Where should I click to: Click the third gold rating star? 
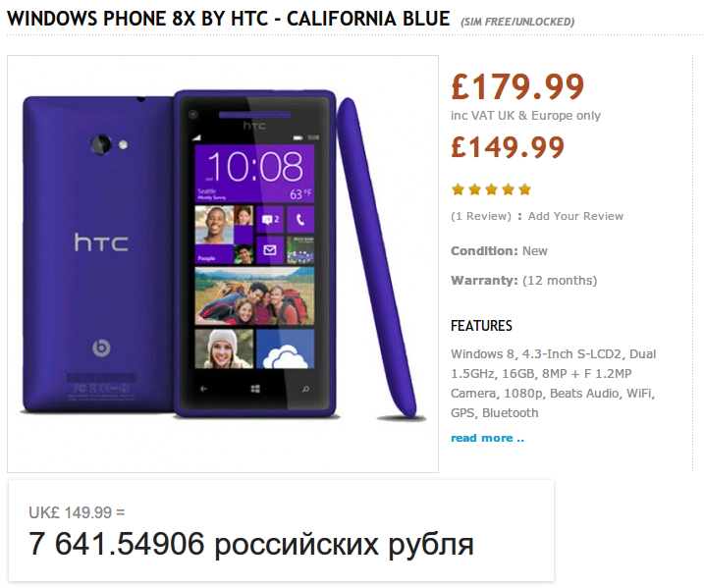491,189
